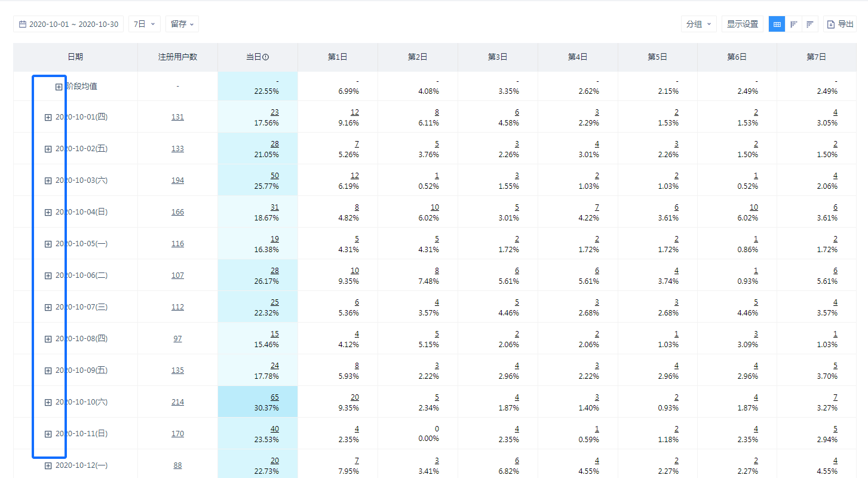Open the 7日 period dropdown
Screen dimensions: 868x478
point(144,24)
